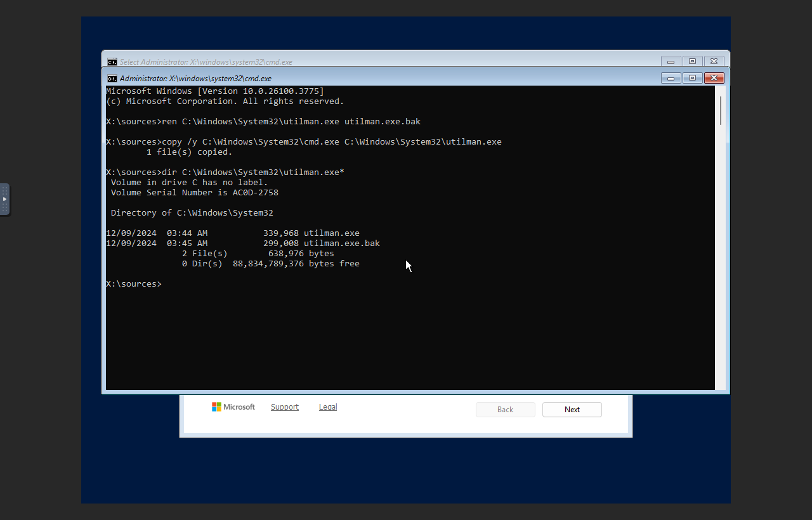The width and height of the screenshot is (812, 520).
Task: Click the '1 file(s) copied.' output line
Action: click(190, 152)
